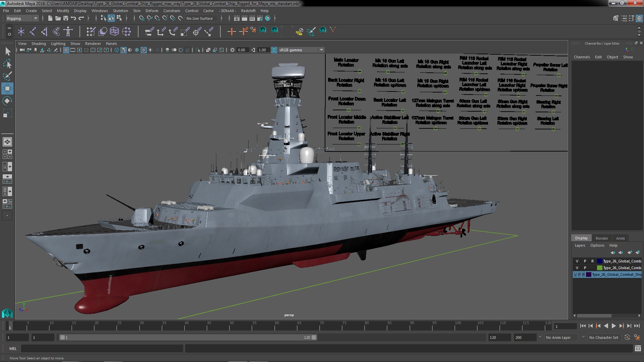Toggle visibility V of blue layer

pyautogui.click(x=577, y=261)
